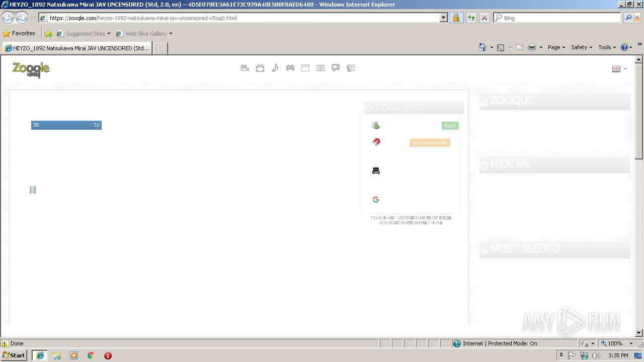Click the system tray clock
The width and height of the screenshot is (644, 362).
point(618,355)
